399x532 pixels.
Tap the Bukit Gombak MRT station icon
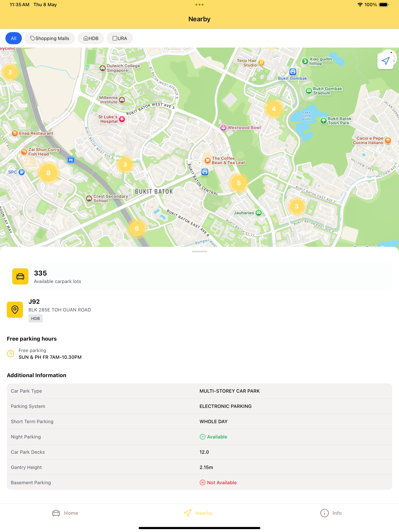[x=293, y=72]
